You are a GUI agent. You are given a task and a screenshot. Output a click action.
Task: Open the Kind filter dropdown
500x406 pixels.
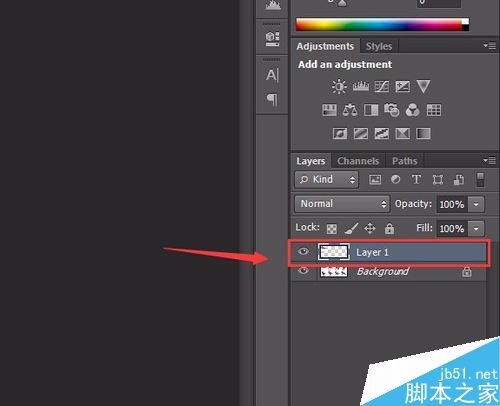point(326,180)
